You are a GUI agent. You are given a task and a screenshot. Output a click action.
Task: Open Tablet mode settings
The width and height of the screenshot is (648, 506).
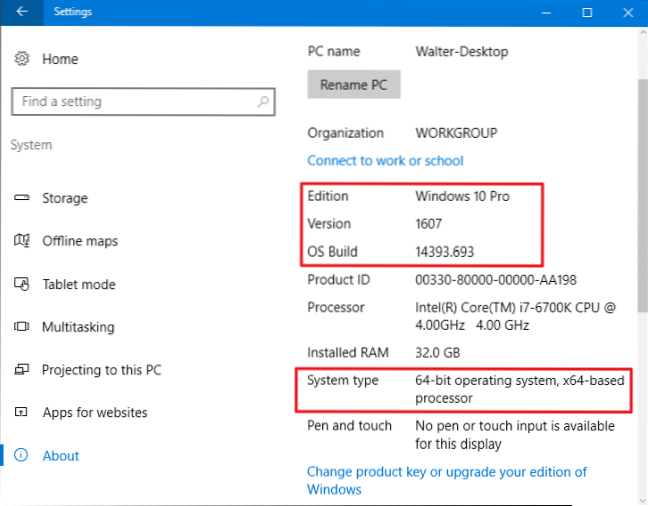[x=78, y=284]
